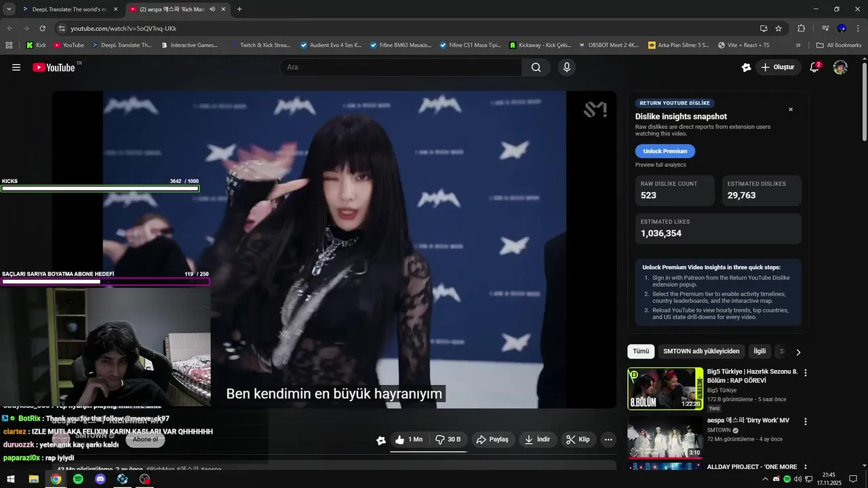
Task: Open options for Big5 Türkiye video
Action: coord(806,373)
